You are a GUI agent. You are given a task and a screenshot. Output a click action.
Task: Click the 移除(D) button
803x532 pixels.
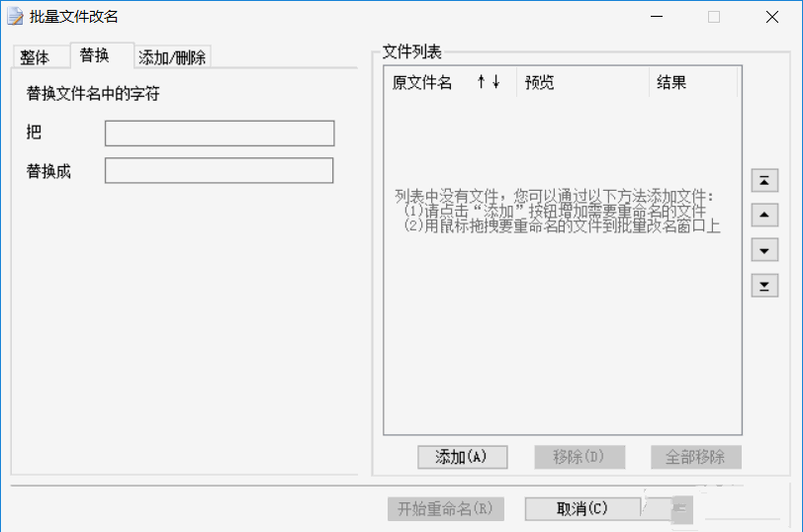point(580,457)
